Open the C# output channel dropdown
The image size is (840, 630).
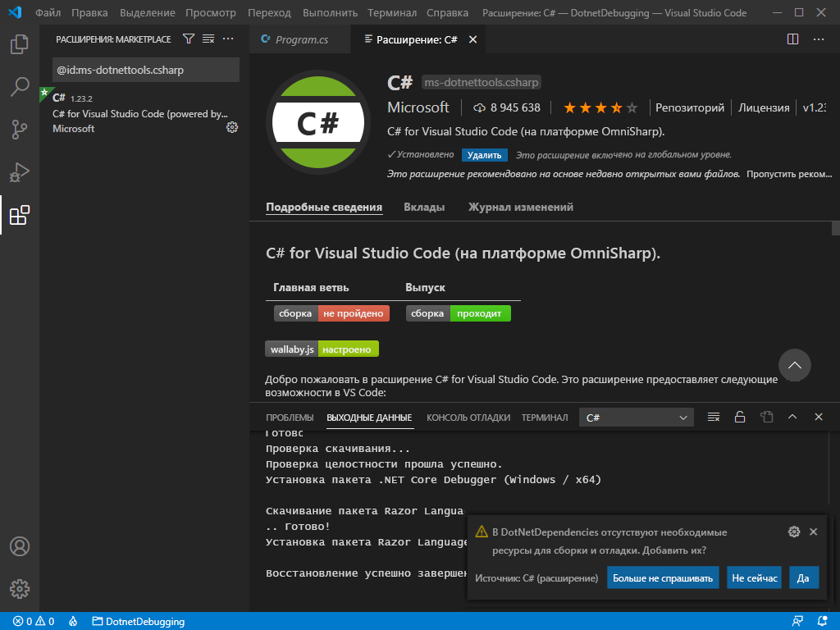tap(636, 417)
